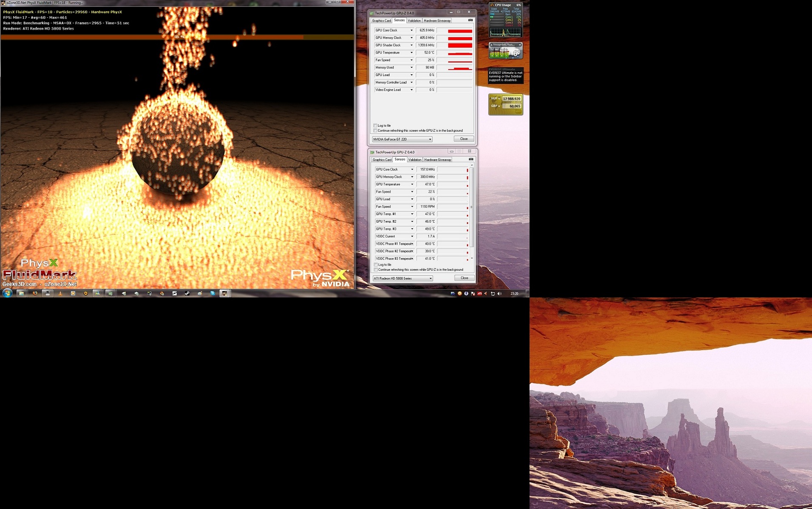This screenshot has width=812, height=509.
Task: Click the HUF value field 17 988,920
Action: click(x=511, y=99)
